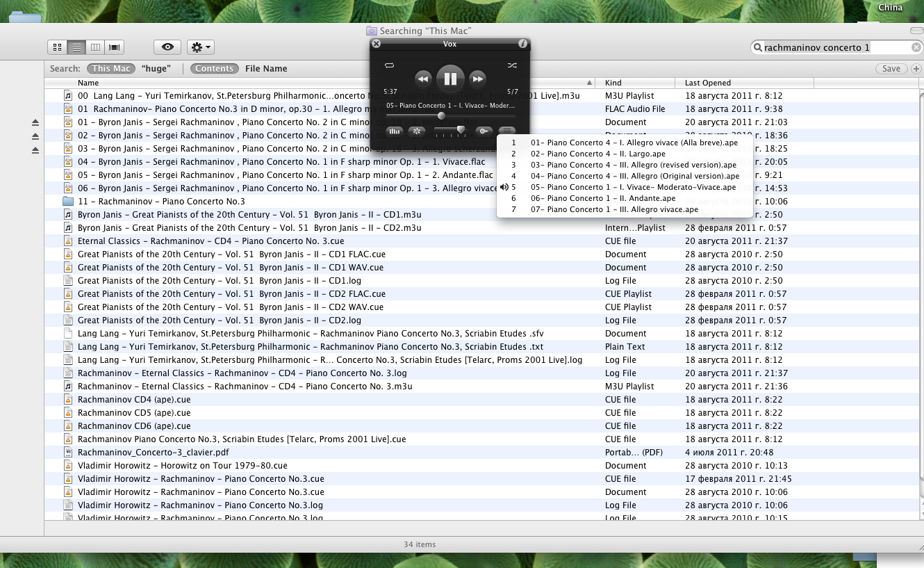Screen dimensions: 924x568
Task: Click the Vox track seek slider knob
Action: (x=441, y=115)
